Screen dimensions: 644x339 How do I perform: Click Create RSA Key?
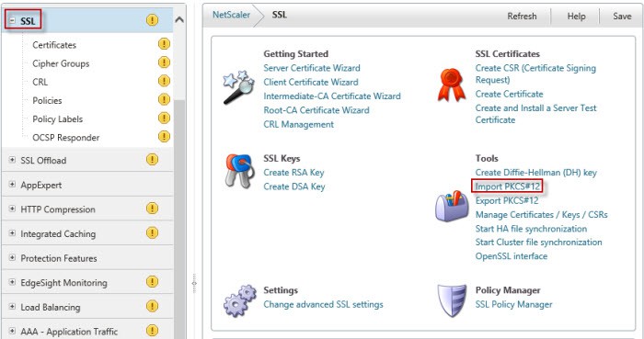coord(293,173)
